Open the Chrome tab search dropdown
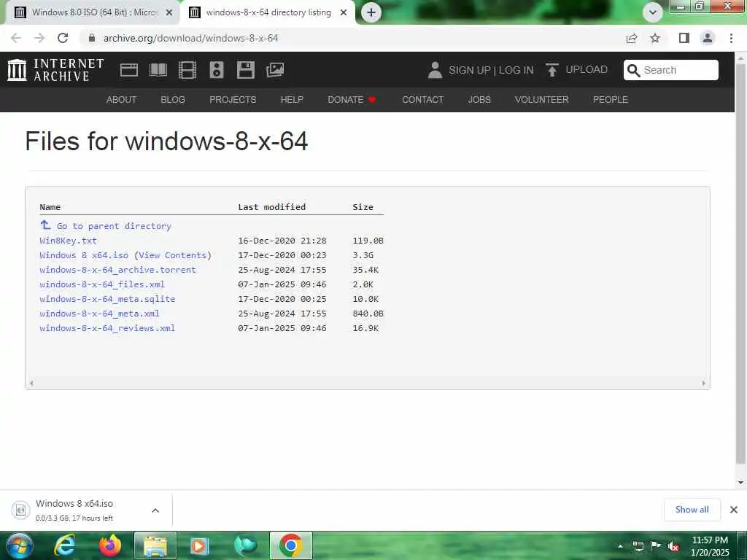This screenshot has height=560, width=747. (653, 12)
